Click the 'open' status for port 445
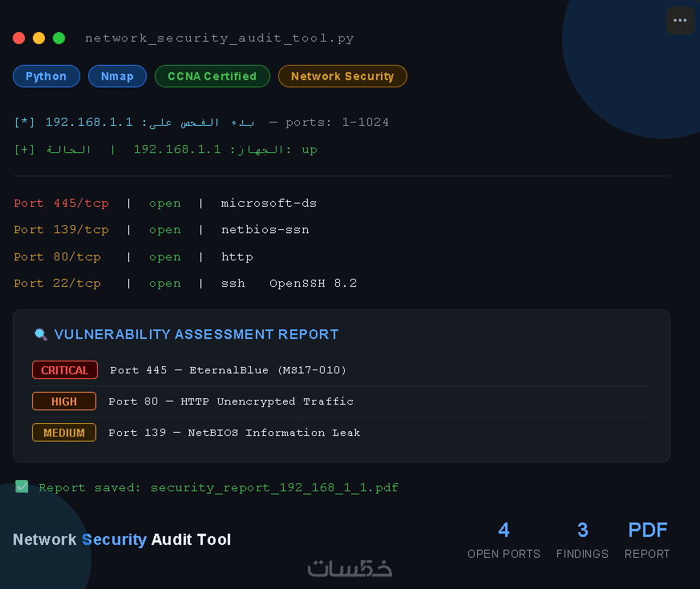The image size is (700, 589). point(165,204)
